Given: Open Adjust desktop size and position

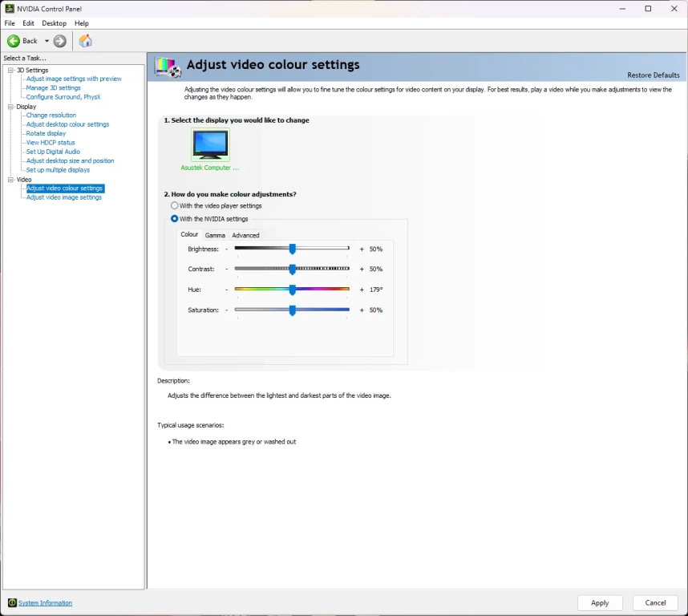Looking at the screenshot, I should pos(71,161).
